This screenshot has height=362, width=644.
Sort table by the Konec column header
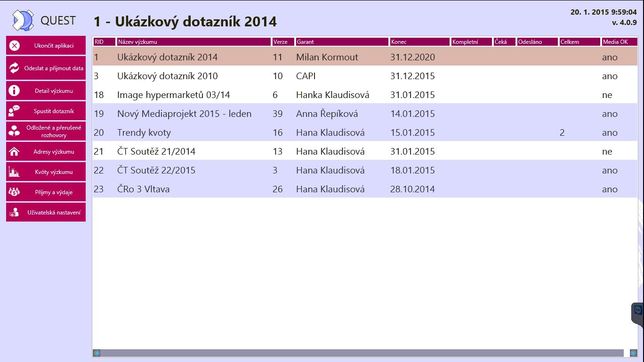(419, 42)
